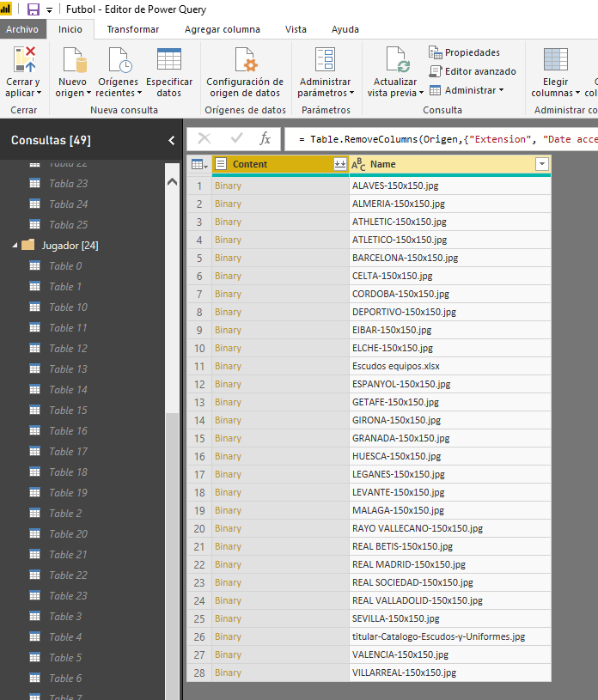Open the quick access toolbar dropdown arrow
598x700 pixels.
pos(49,9)
